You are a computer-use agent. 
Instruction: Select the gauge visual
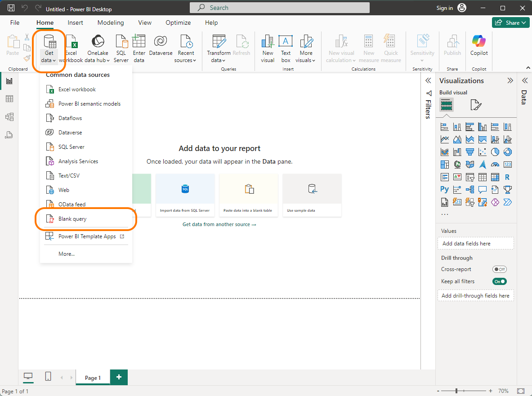point(495,165)
